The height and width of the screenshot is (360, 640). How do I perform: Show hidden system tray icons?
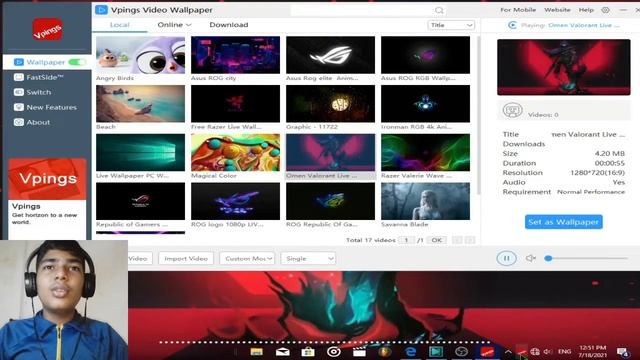pyautogui.click(x=508, y=351)
